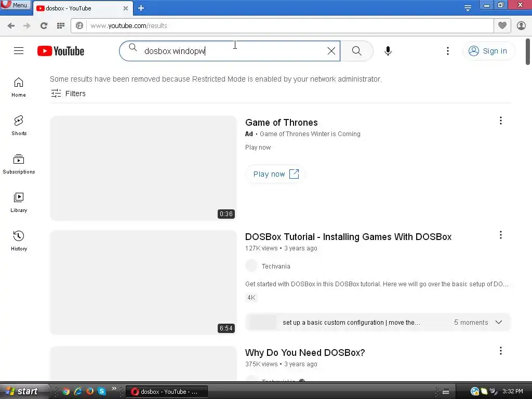
Task: Clear the search text with the X
Action: tap(331, 51)
